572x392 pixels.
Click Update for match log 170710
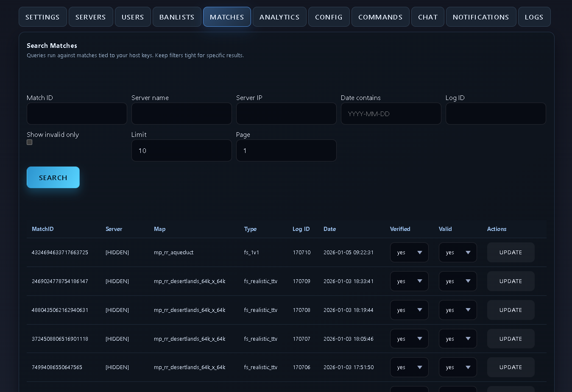pos(511,253)
